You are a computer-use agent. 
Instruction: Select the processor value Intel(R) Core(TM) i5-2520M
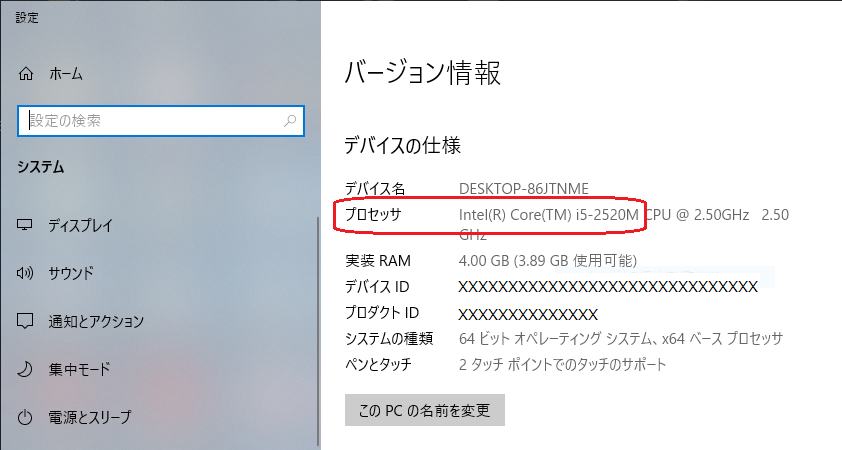click(x=548, y=215)
